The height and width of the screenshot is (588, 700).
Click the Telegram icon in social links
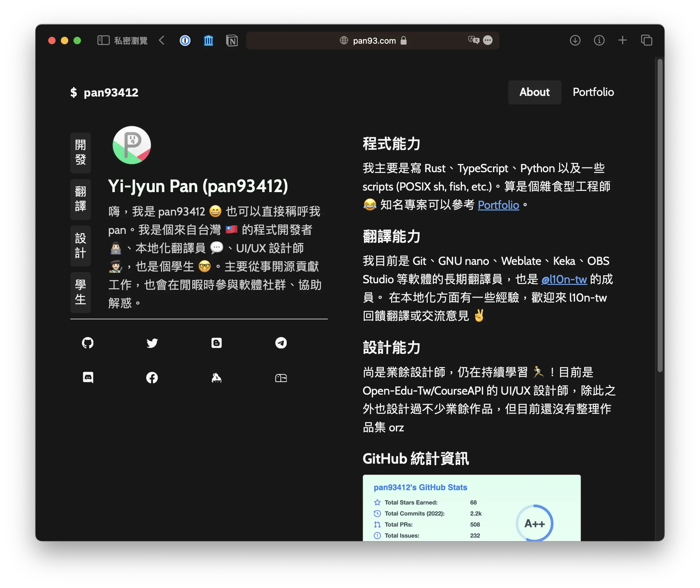tap(280, 343)
